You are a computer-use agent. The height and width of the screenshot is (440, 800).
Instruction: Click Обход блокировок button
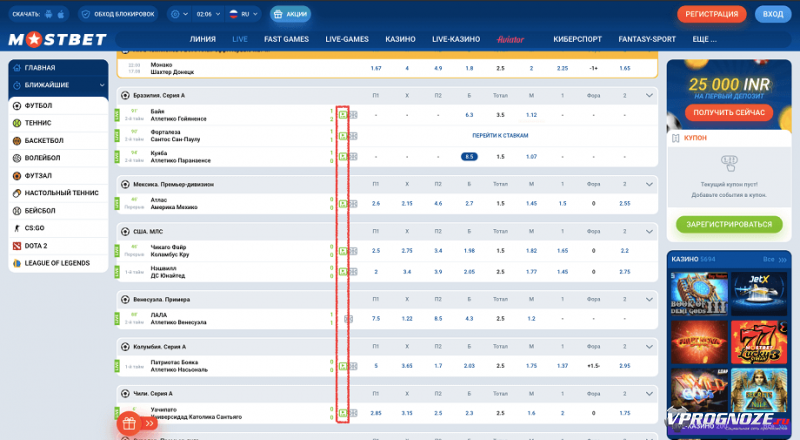pos(118,14)
